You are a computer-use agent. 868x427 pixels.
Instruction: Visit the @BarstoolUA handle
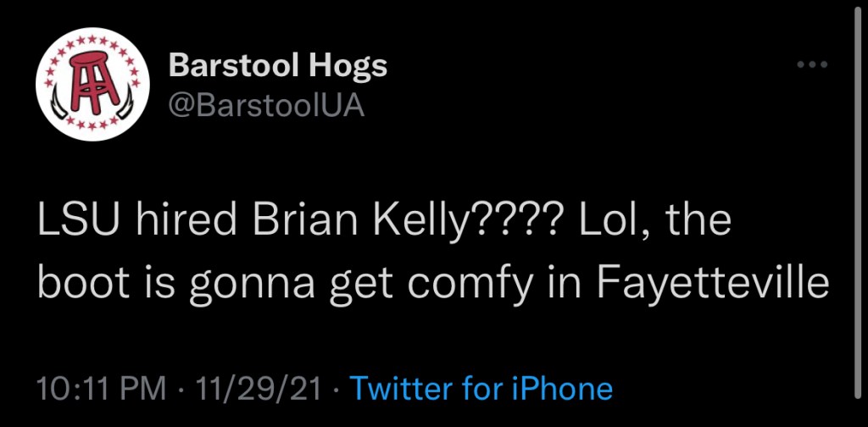coord(267,106)
